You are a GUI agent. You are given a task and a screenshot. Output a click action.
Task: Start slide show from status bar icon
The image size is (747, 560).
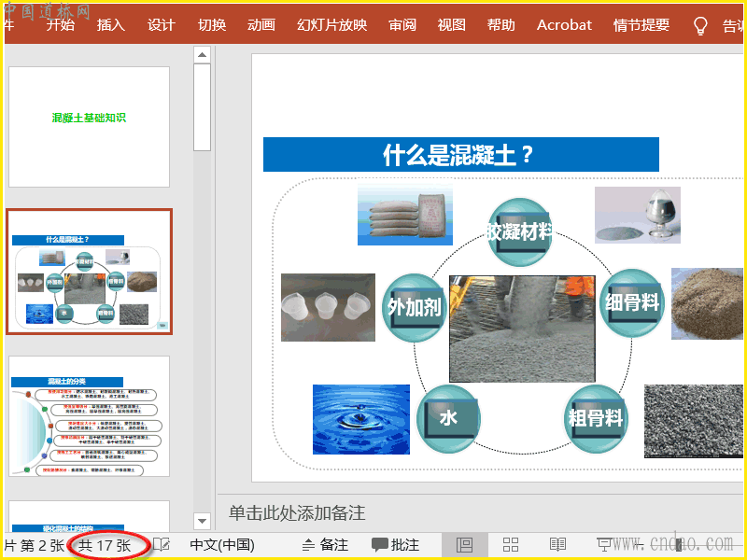[605, 545]
